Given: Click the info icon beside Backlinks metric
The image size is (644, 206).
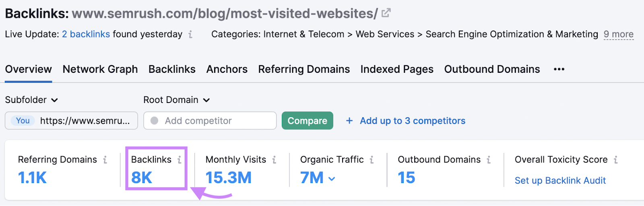Looking at the screenshot, I should pos(180,160).
